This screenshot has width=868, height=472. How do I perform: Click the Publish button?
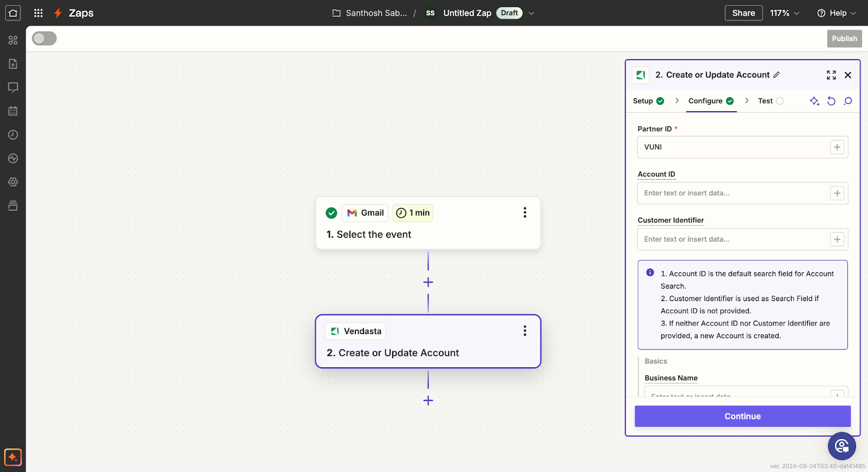click(844, 39)
